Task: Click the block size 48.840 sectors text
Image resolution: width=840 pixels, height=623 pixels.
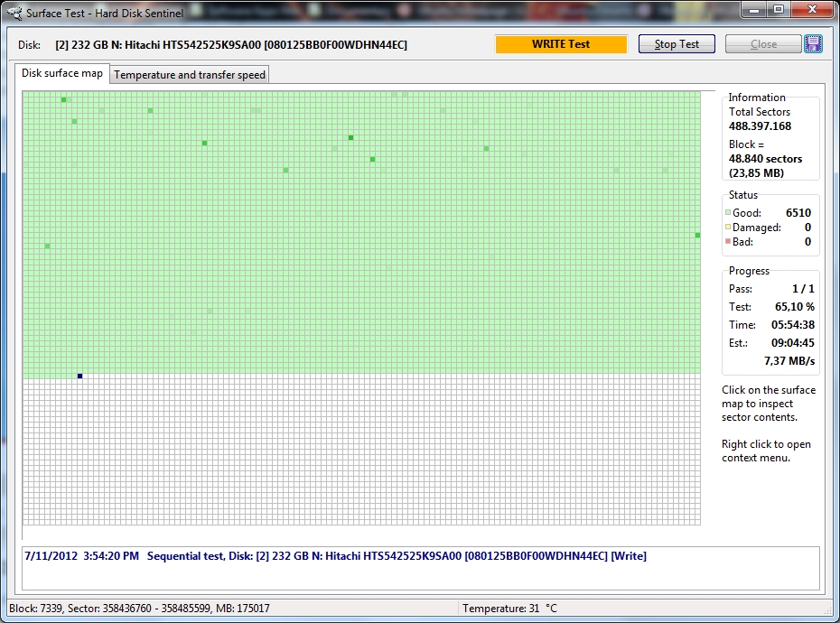Action: click(x=765, y=159)
